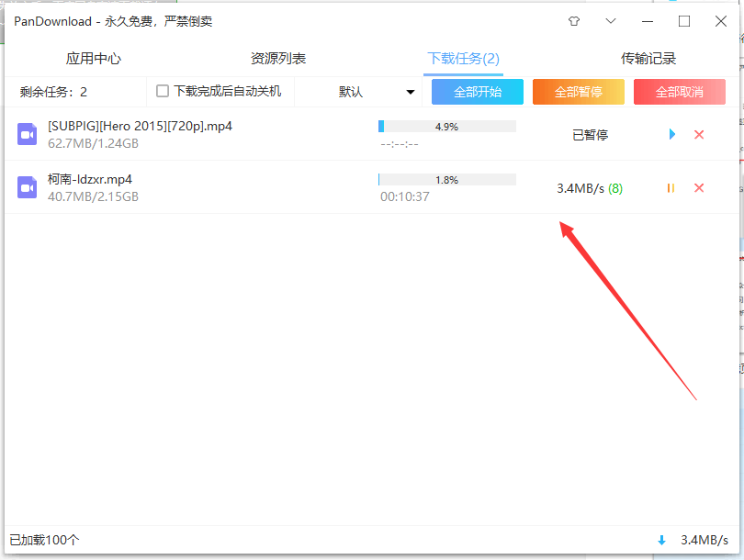This screenshot has width=744, height=560.
Task: Click the 已加载100个 status text
Action: click(44, 540)
